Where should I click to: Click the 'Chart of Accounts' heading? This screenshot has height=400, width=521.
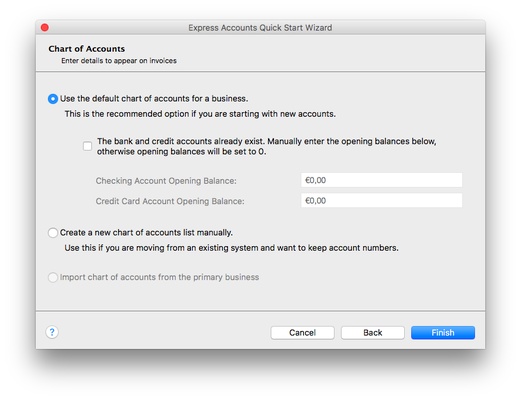pyautogui.click(x=87, y=49)
